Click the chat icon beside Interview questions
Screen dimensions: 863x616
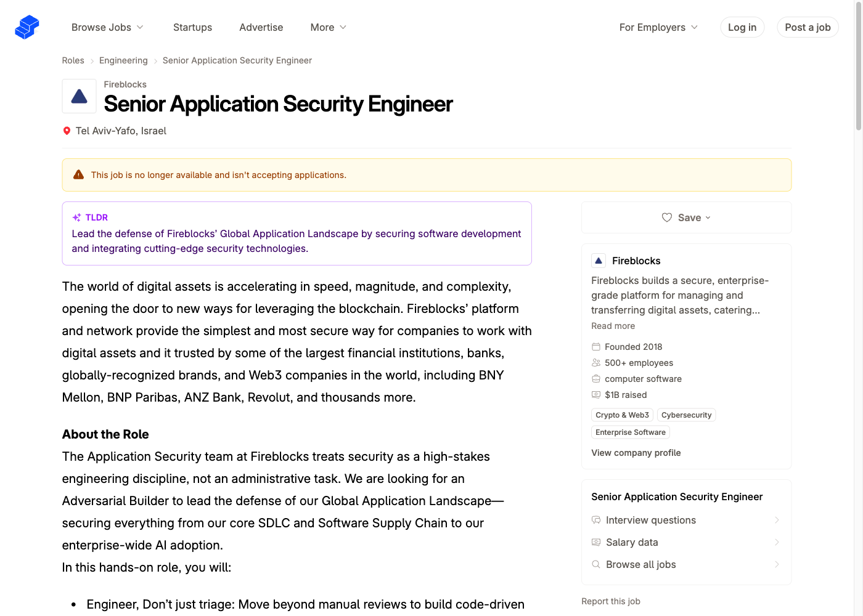point(596,520)
